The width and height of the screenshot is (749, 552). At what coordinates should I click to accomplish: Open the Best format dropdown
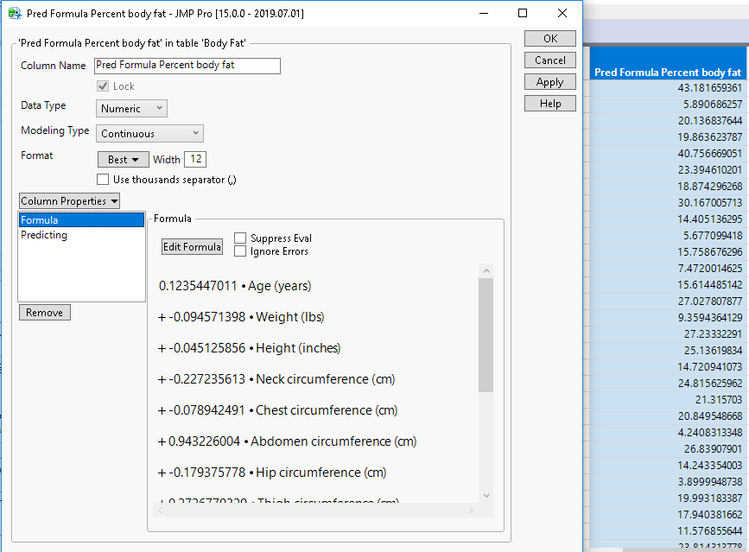click(x=123, y=159)
